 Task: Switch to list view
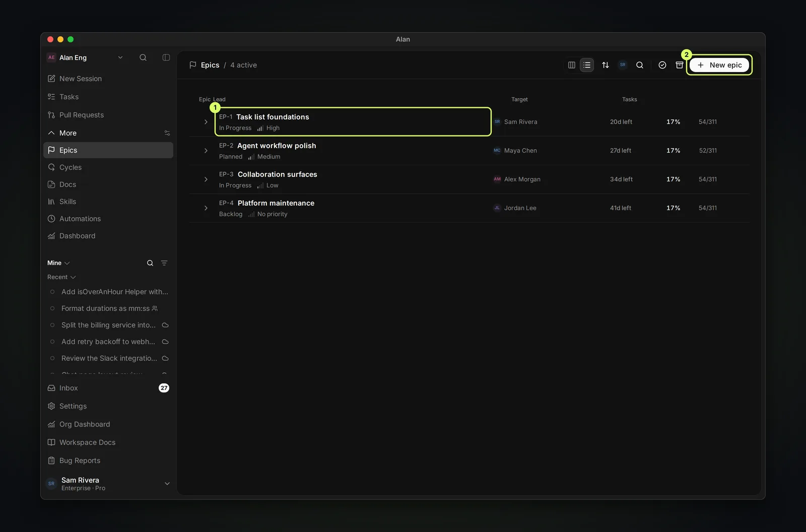(587, 65)
